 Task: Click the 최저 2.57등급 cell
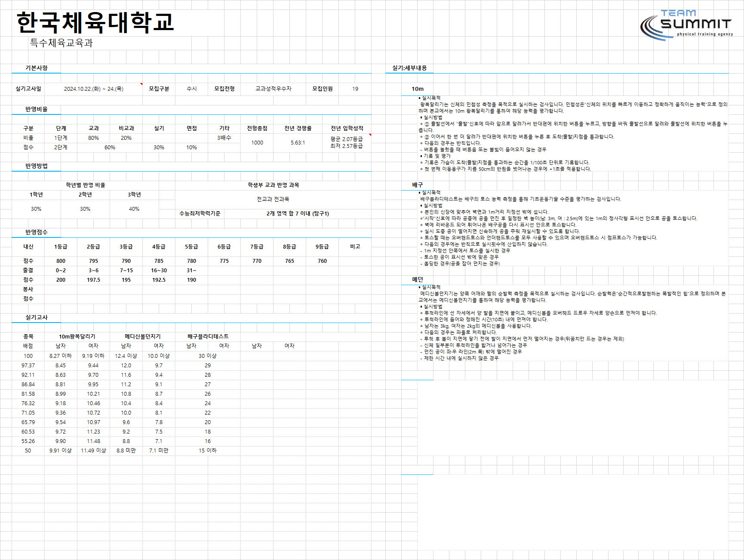(x=347, y=146)
